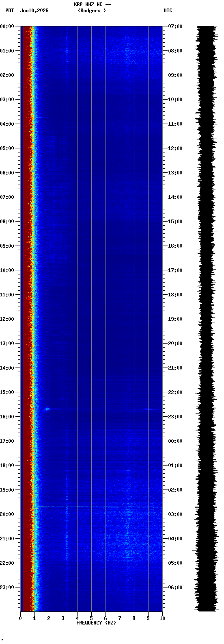The width and height of the screenshot is (224, 644).
Task: Click frequency axis tick label '10'
Action: tap(162, 618)
